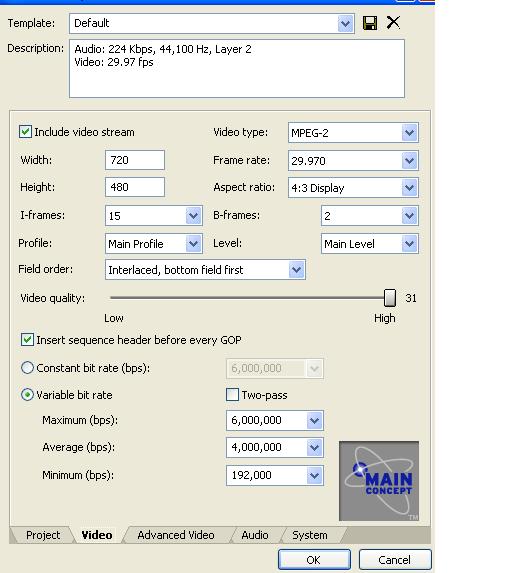Click the Cancel button

pyautogui.click(x=395, y=560)
